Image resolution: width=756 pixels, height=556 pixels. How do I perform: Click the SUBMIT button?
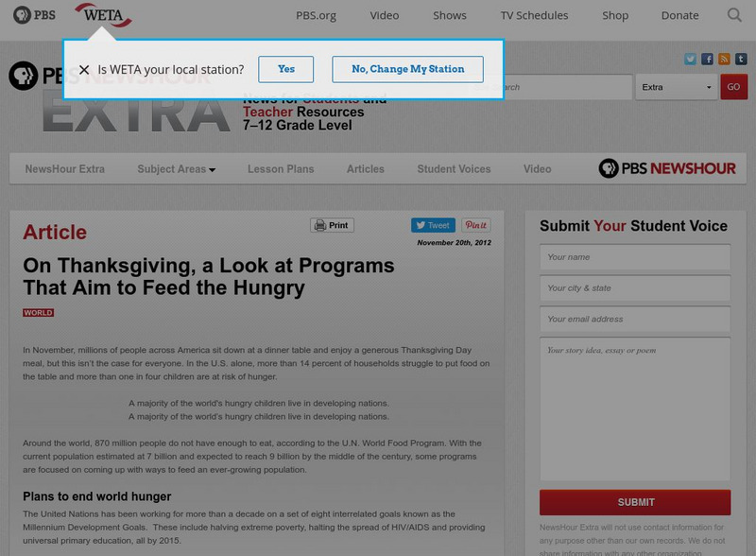coord(635,502)
